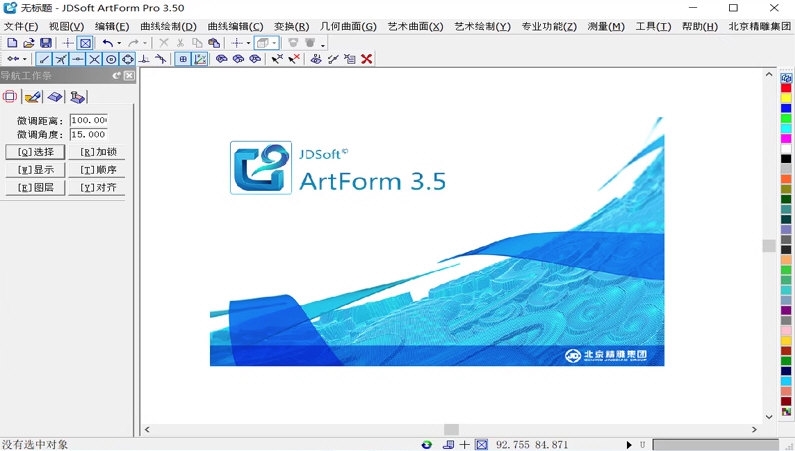Edit the 微调距离 value field
This screenshot has height=451, width=795.
click(x=89, y=120)
